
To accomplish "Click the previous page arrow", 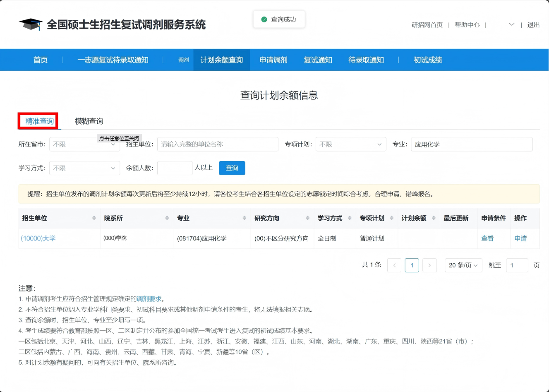I will (x=394, y=265).
